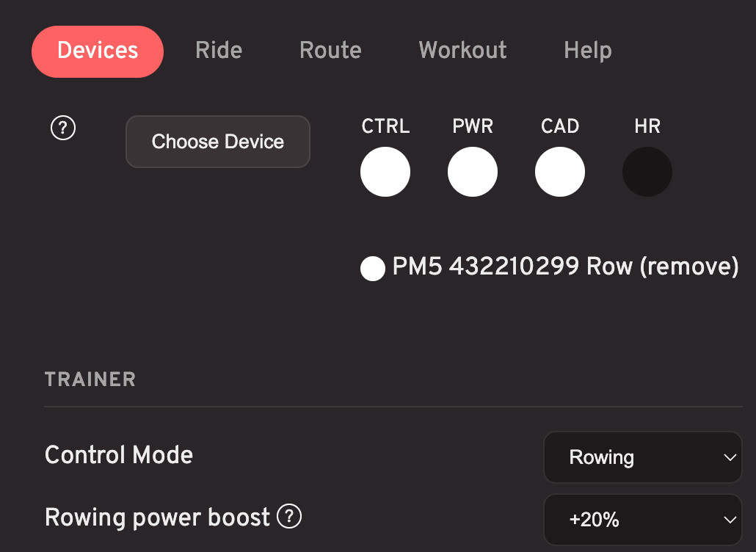Click the help icon beside Choose Device
The height and width of the screenshot is (552, 756).
click(63, 128)
